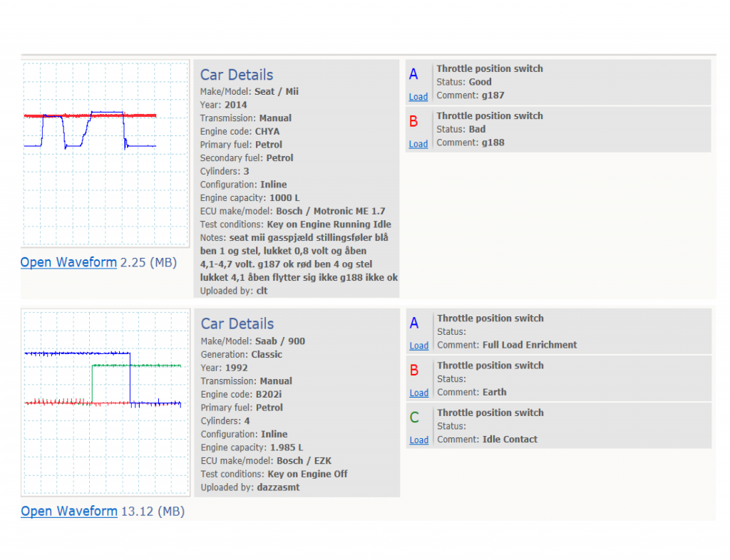
Task: Select the red B channel icon for g188
Action: [x=413, y=121]
